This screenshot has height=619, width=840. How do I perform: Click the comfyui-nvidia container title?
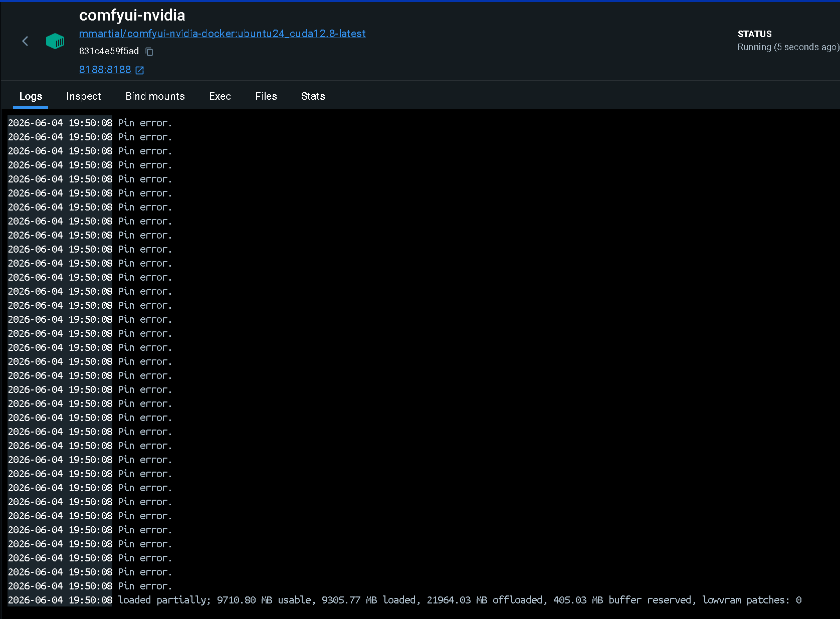[x=132, y=15]
